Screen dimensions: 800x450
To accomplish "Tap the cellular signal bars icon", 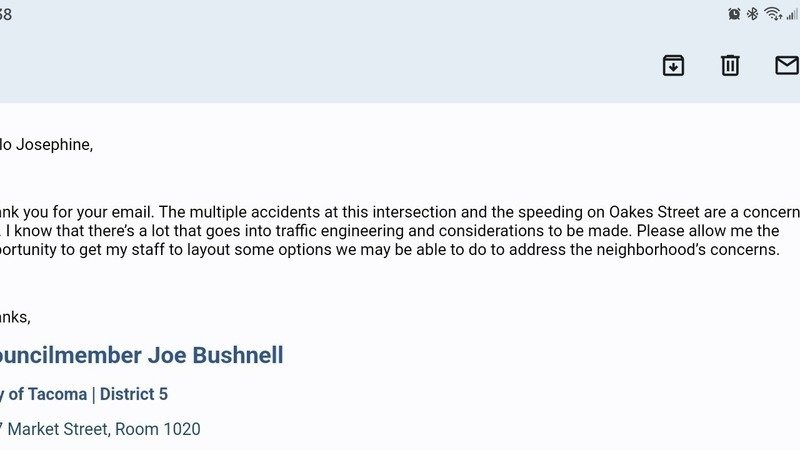I will coord(793,14).
